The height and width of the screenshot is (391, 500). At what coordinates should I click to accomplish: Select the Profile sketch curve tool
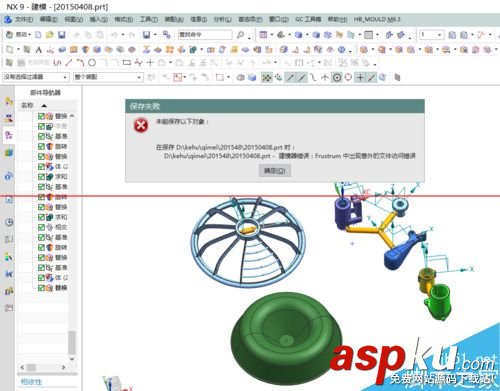click(57, 62)
